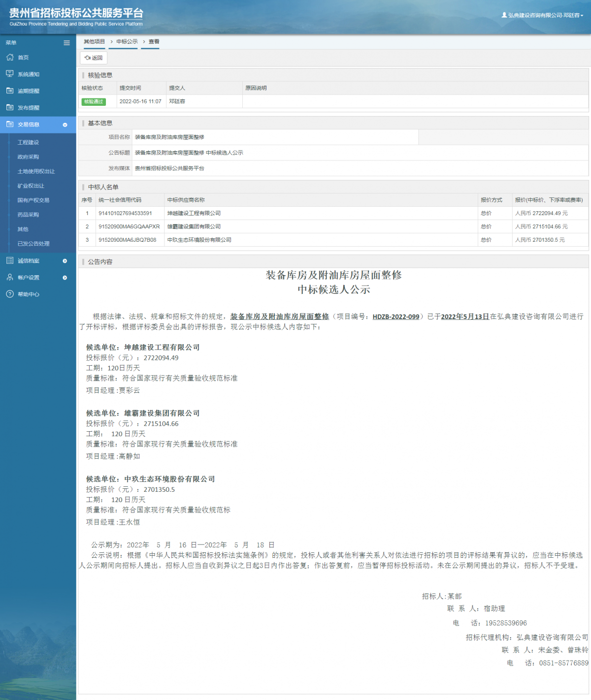Click credit code 91520900MA6GQAAPXR
Image resolution: width=591 pixels, height=700 pixels.
tap(129, 226)
